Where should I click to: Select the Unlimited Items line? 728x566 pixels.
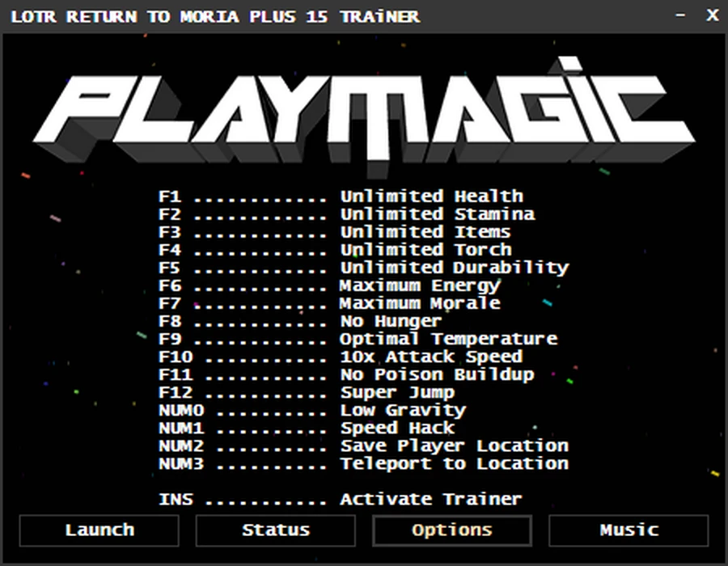click(334, 232)
